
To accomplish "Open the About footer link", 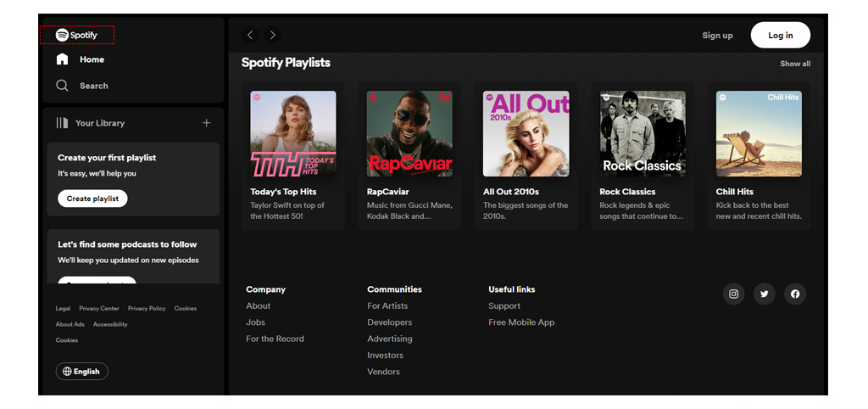I will 258,306.
